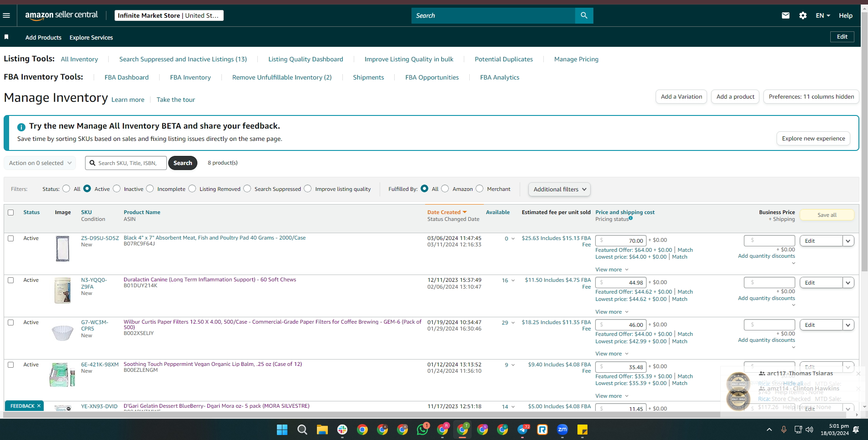Screen dimensions: 868x440
Task: Open the EN language dropdown
Action: (x=823, y=15)
